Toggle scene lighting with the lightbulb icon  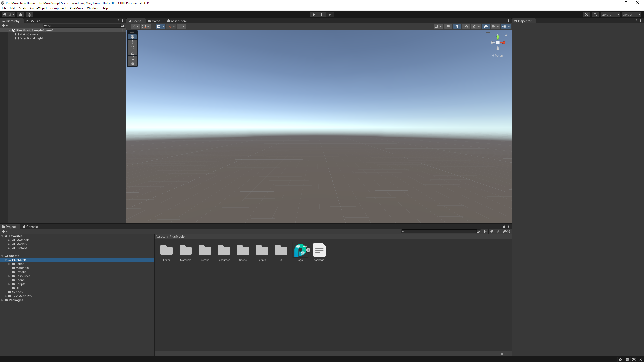457,26
